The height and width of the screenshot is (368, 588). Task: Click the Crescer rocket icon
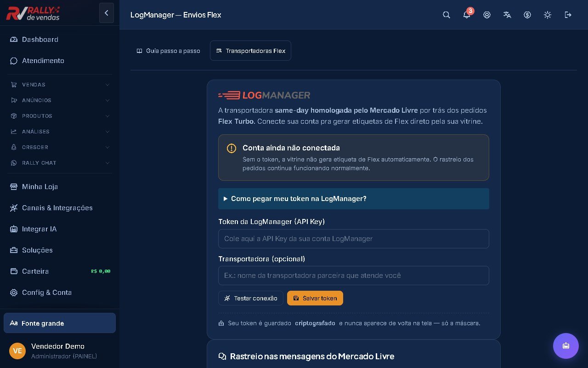coord(13,147)
